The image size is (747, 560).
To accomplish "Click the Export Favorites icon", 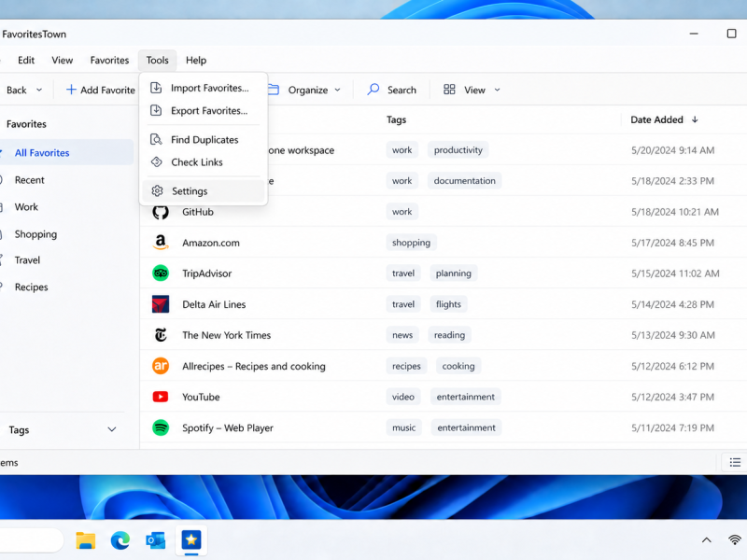I will click(x=156, y=110).
